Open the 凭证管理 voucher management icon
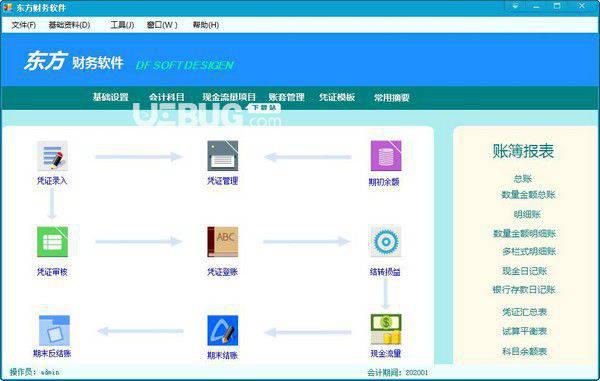This screenshot has height=381, width=600. (222, 156)
